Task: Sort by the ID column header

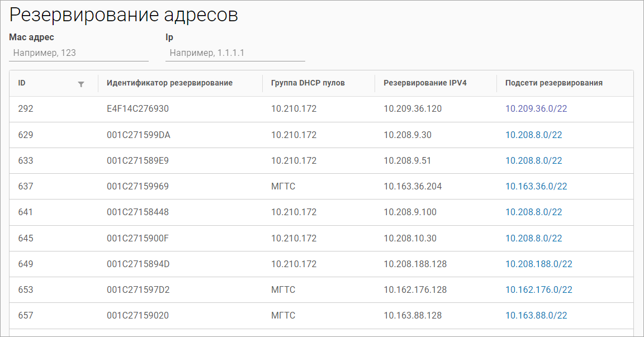Action: pyautogui.click(x=22, y=83)
